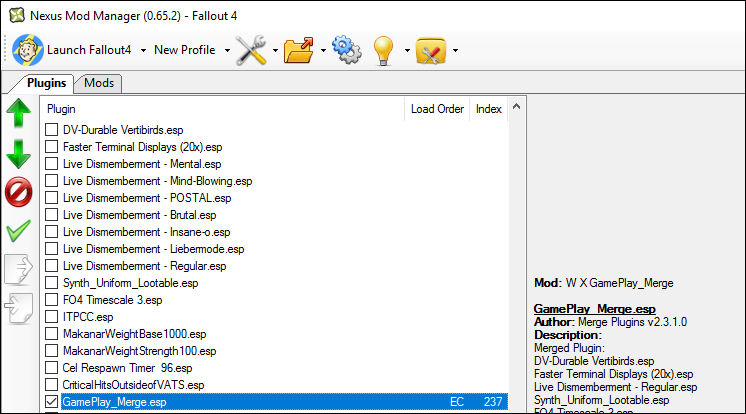Sort by the Index column header

pyautogui.click(x=489, y=109)
